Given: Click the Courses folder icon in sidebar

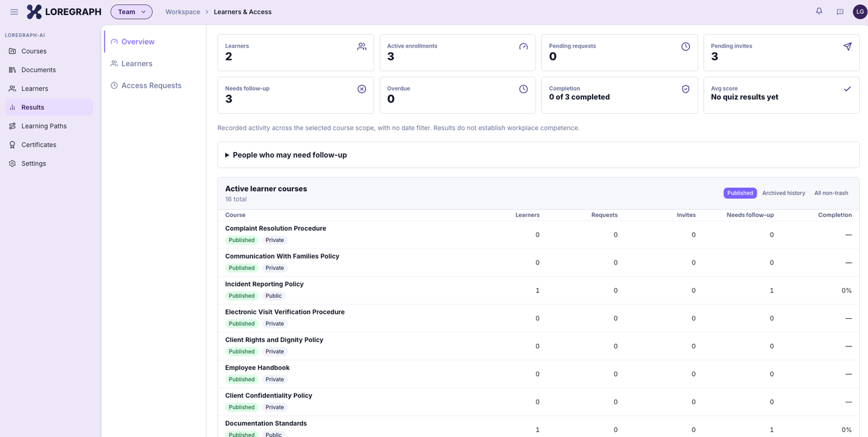Looking at the screenshot, I should point(13,51).
